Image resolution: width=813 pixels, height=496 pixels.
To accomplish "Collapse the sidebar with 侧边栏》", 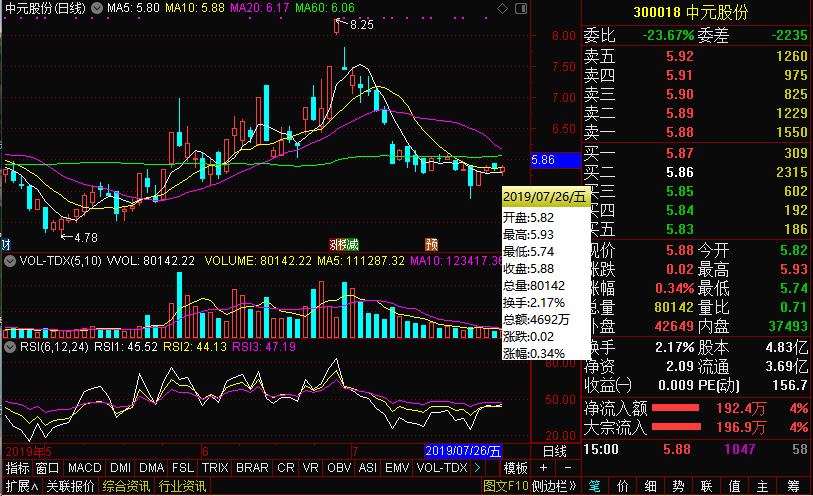I will click(x=554, y=486).
